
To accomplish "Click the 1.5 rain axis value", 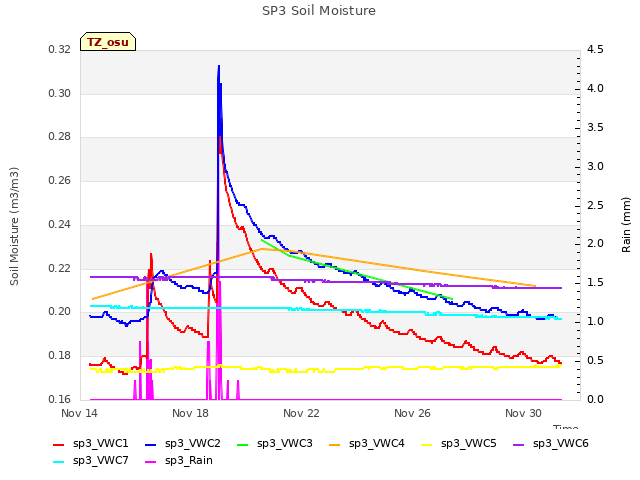I will 595,283.
